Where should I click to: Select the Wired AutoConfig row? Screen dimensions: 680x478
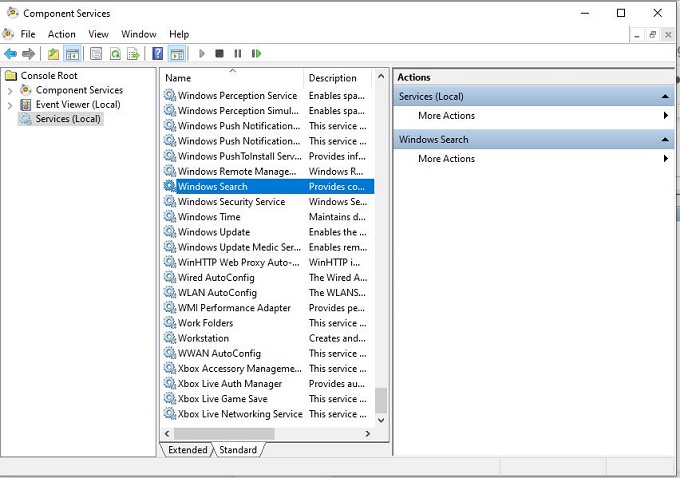point(268,278)
